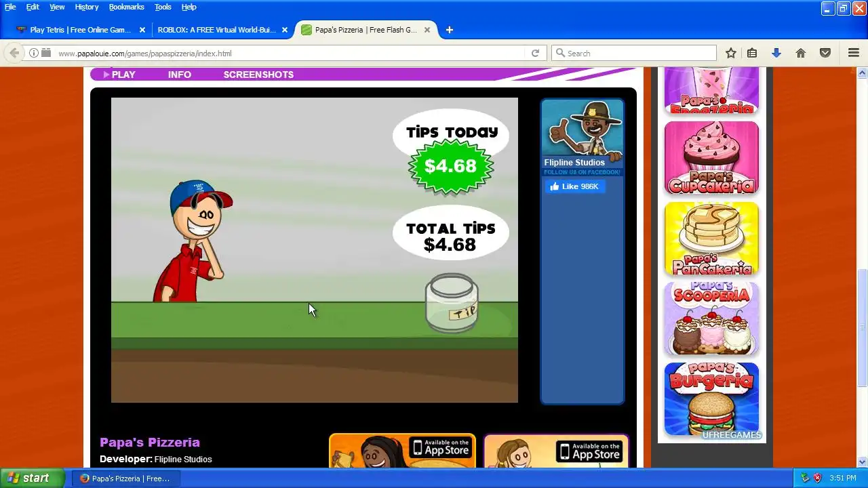Open a new tab with plus button
The height and width of the screenshot is (488, 868).
[x=449, y=30]
